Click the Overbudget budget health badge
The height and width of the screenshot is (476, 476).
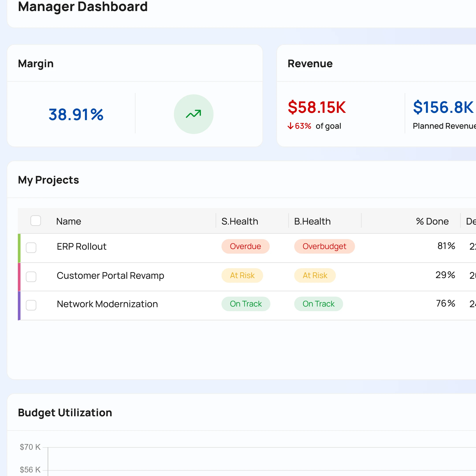pos(324,246)
